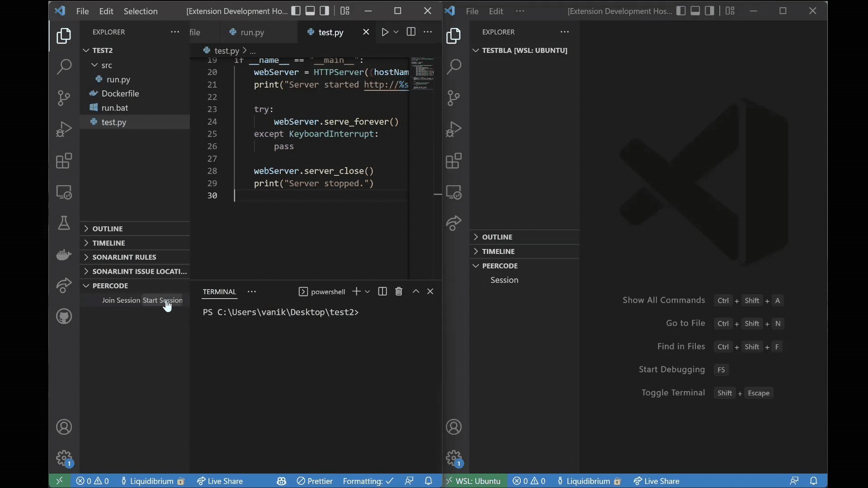Click the Split Editor icon in tab bar
This screenshot has width=868, height=488.
(411, 32)
